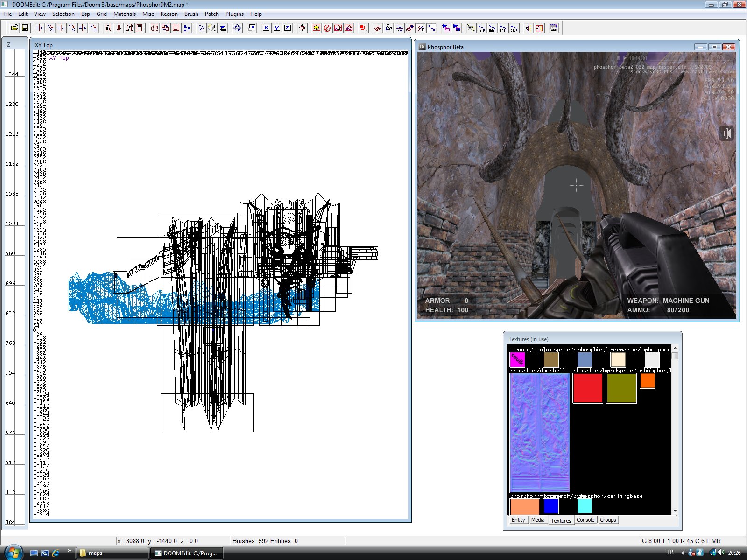Click the four-way red arrows move icon
Screen dimensions: 747x560
click(x=302, y=28)
